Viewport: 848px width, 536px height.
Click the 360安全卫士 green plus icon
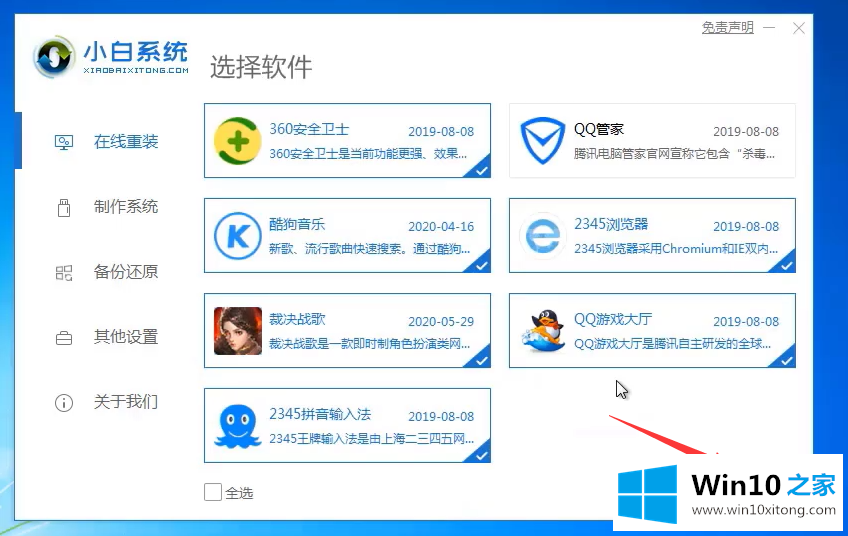[237, 141]
